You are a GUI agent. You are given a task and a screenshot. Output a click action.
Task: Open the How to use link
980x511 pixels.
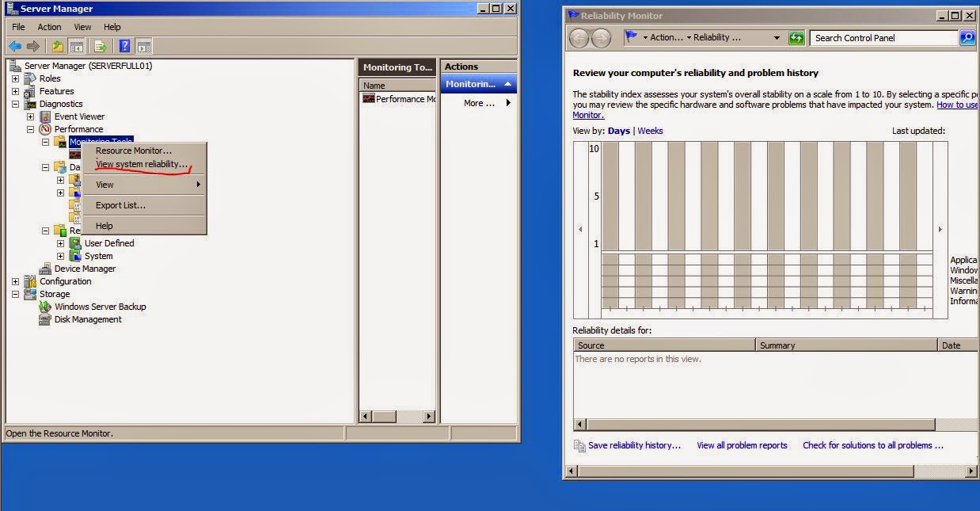point(958,105)
